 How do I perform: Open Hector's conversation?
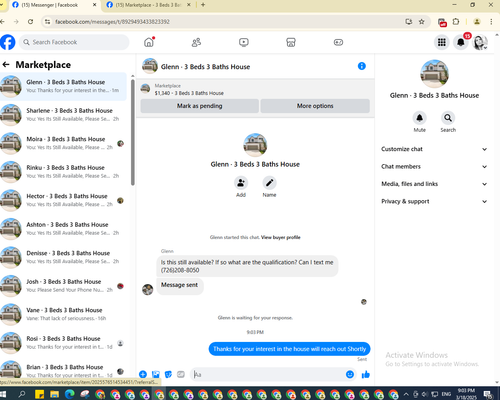63,200
